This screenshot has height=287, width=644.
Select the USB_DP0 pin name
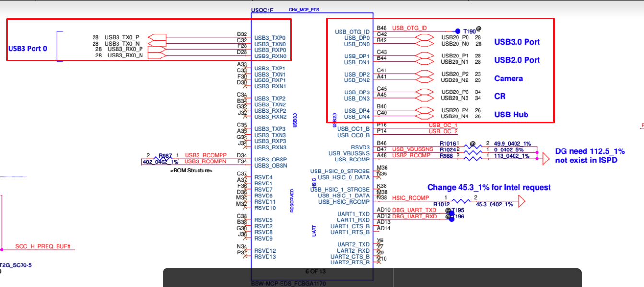pyautogui.click(x=357, y=38)
